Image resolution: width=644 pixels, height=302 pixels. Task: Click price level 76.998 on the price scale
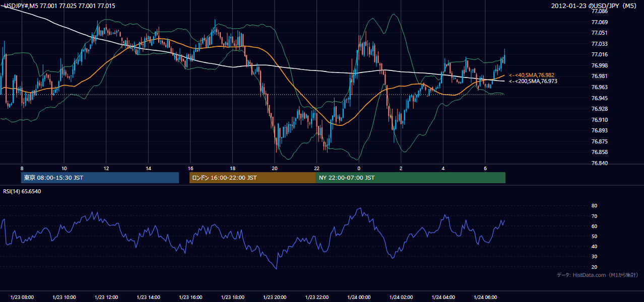[x=600, y=65]
